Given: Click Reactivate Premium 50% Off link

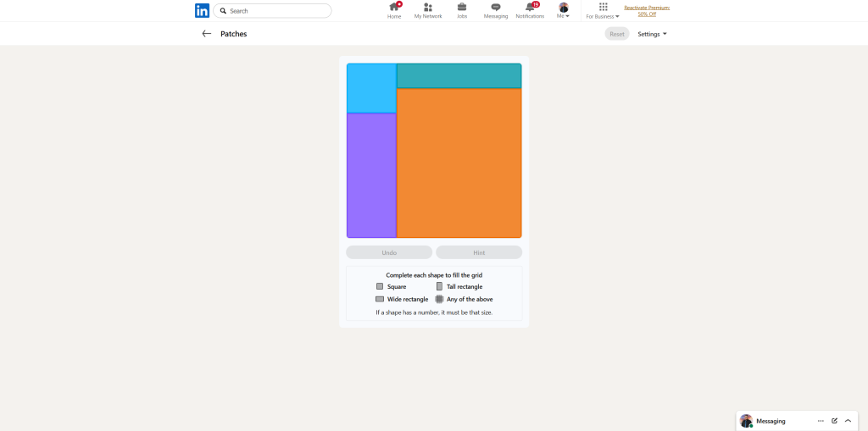Looking at the screenshot, I should tap(647, 10).
